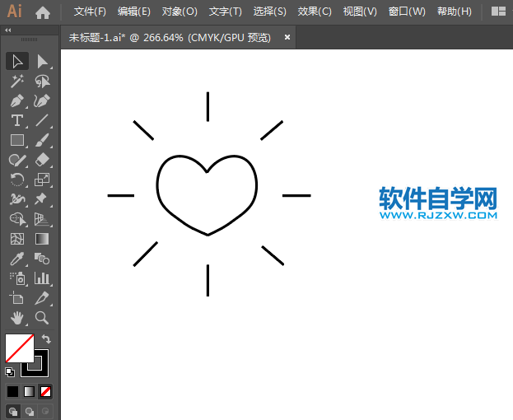The height and width of the screenshot is (420, 513).
Task: Pick the Mesh tool
Action: point(17,239)
